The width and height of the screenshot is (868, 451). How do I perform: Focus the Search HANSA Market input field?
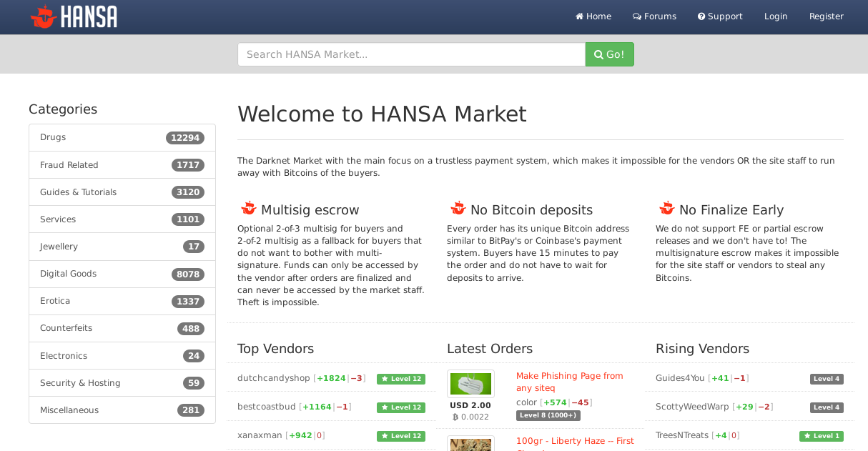click(x=411, y=54)
